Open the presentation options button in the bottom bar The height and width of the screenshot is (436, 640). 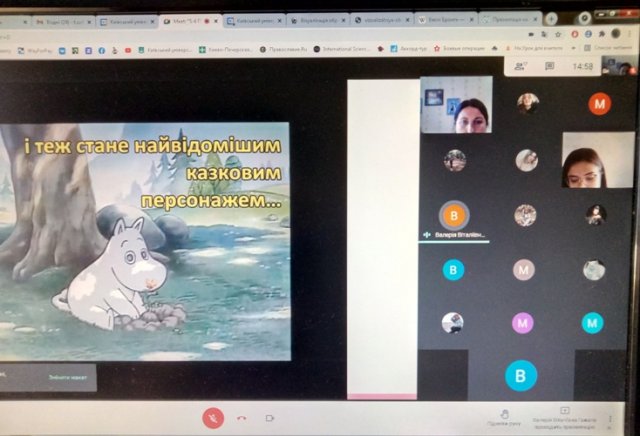565,418
